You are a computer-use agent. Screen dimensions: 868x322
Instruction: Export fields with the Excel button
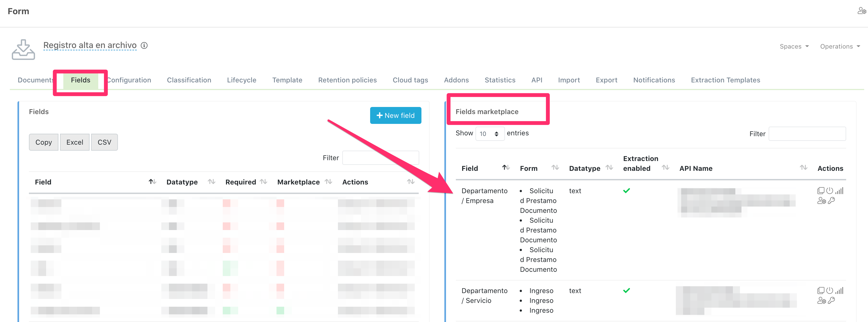[75, 142]
